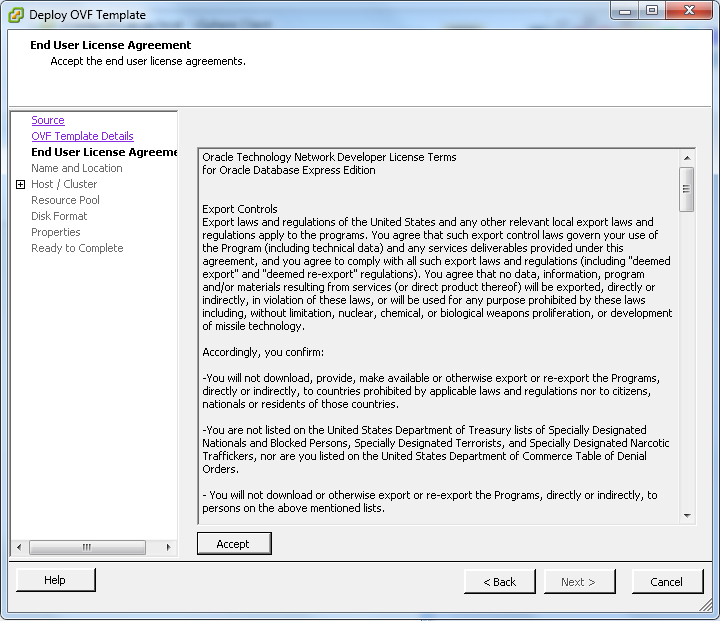Click 'for Oracle Database Express Edition' line
Viewport: 720px width, 621px height.
[289, 170]
